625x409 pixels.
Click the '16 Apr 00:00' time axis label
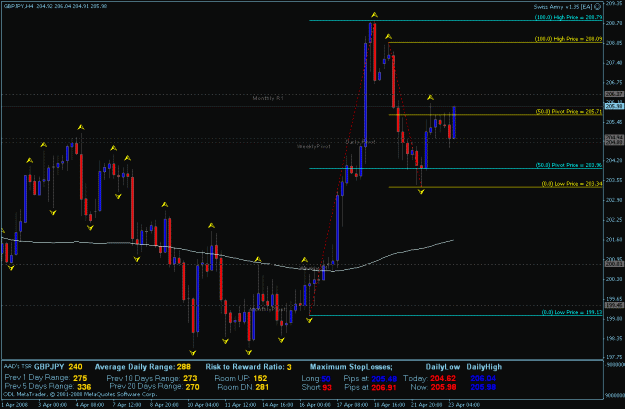coord(315,405)
